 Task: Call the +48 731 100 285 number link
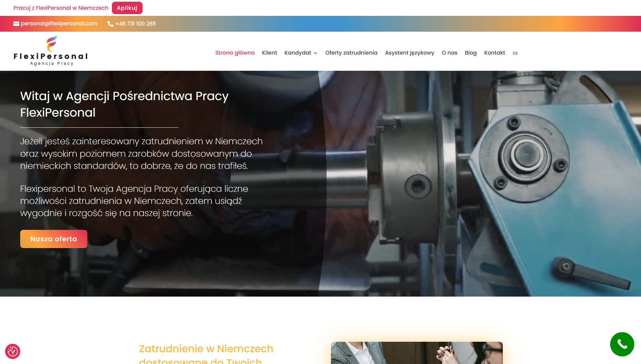[135, 24]
